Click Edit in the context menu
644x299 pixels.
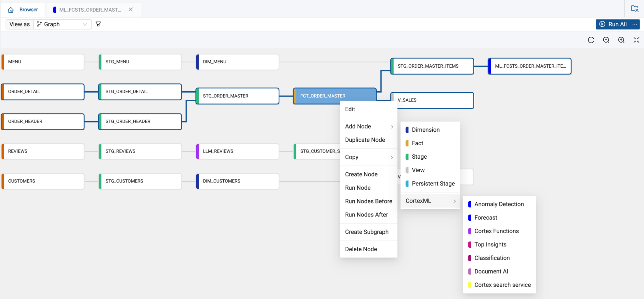(350, 109)
